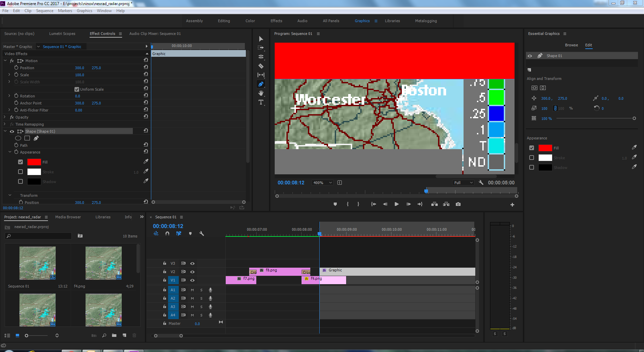Disable Uniform Scale in Motion effect
The height and width of the screenshot is (352, 644).
77,89
